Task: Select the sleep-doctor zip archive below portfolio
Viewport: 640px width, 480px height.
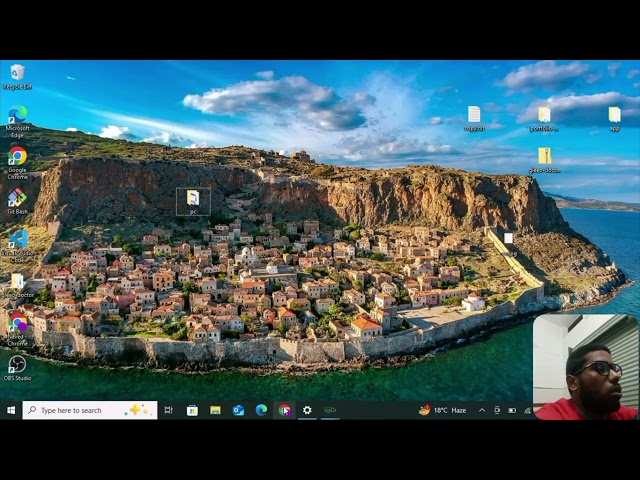Action: (544, 160)
